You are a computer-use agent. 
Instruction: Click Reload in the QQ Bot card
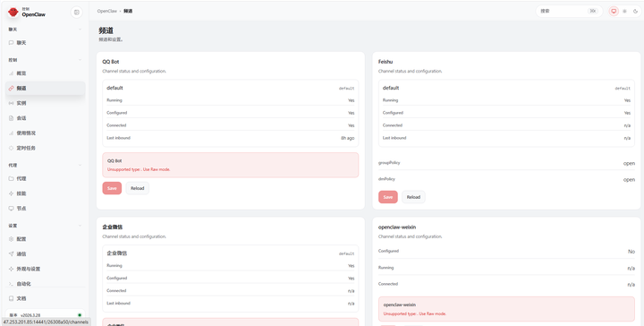pos(137,188)
